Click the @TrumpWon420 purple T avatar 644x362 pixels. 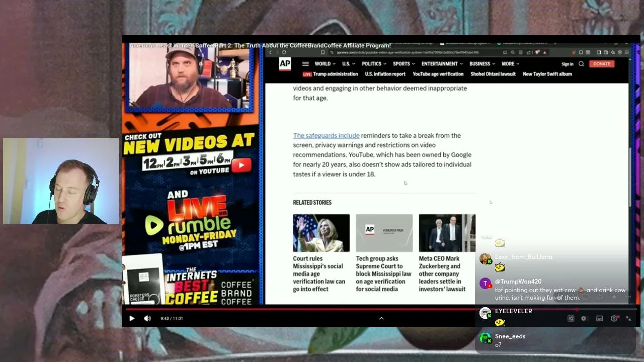click(x=486, y=284)
